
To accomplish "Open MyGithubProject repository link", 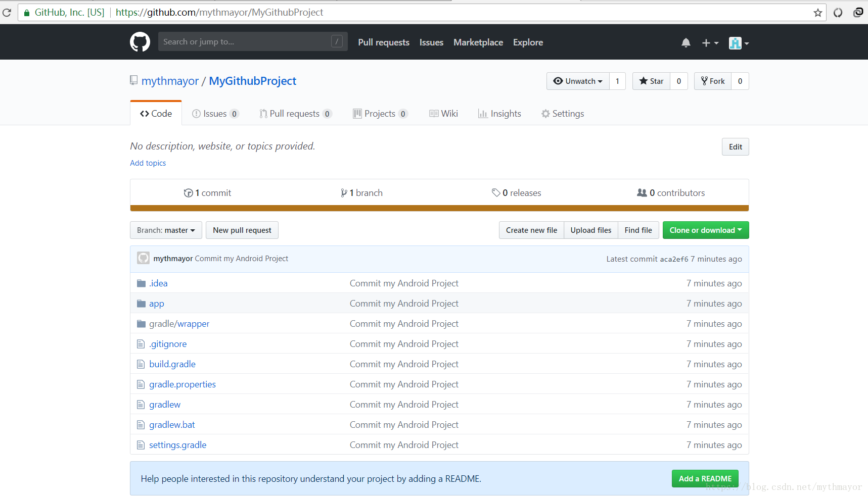I will click(x=253, y=81).
